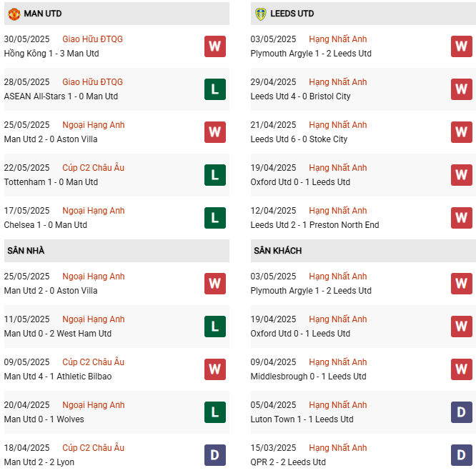Open Cúp C2 Châu Âu link dated 22/05/2025
Viewport: 476px width, 473px height.
pos(93,168)
